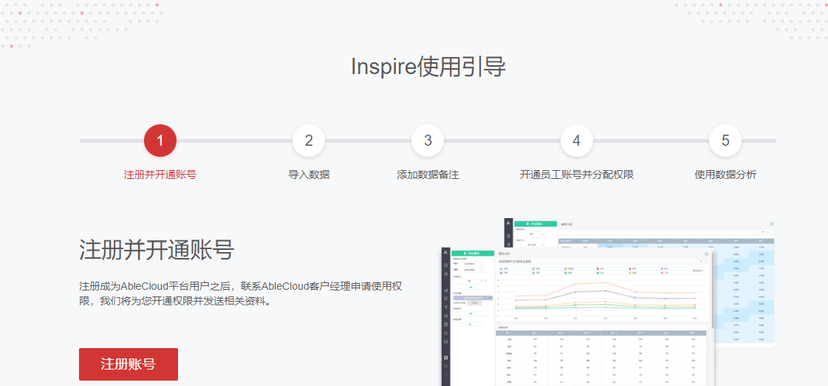
Task: Select step 1 circle in guide
Action: pyautogui.click(x=160, y=140)
